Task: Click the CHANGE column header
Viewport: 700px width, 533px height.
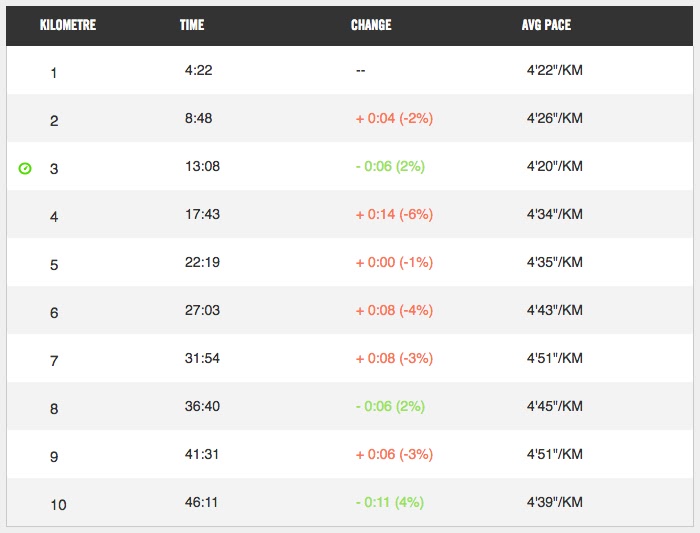Action: pyautogui.click(x=371, y=24)
